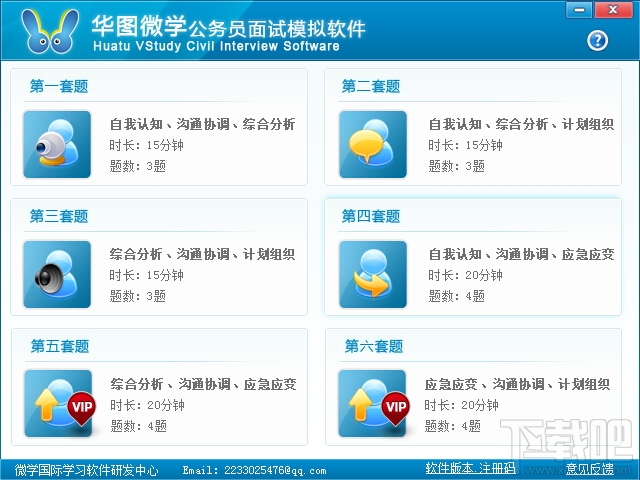Select the 第一套题 heading
Viewport: 640px width, 480px height.
59,86
